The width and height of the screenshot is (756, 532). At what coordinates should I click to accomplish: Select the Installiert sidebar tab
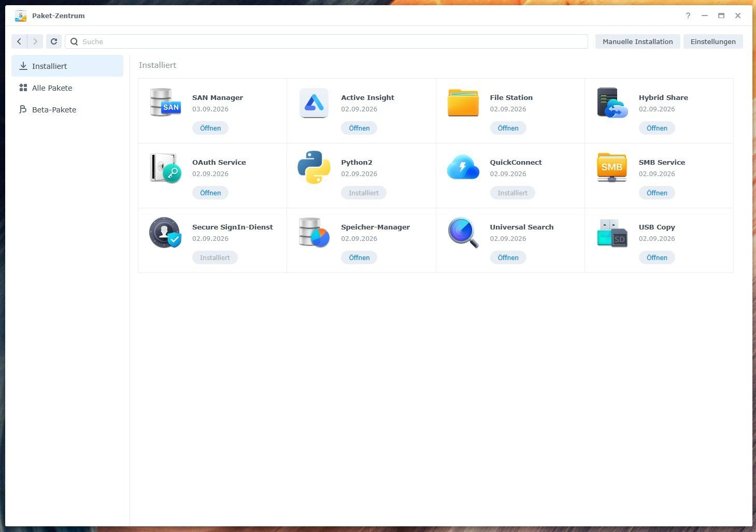67,66
